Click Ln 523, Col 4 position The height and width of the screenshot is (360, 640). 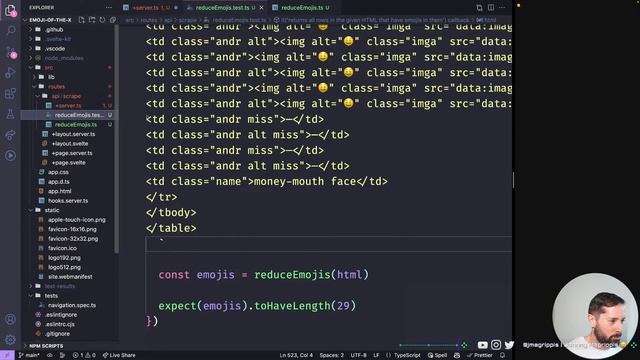(296, 355)
